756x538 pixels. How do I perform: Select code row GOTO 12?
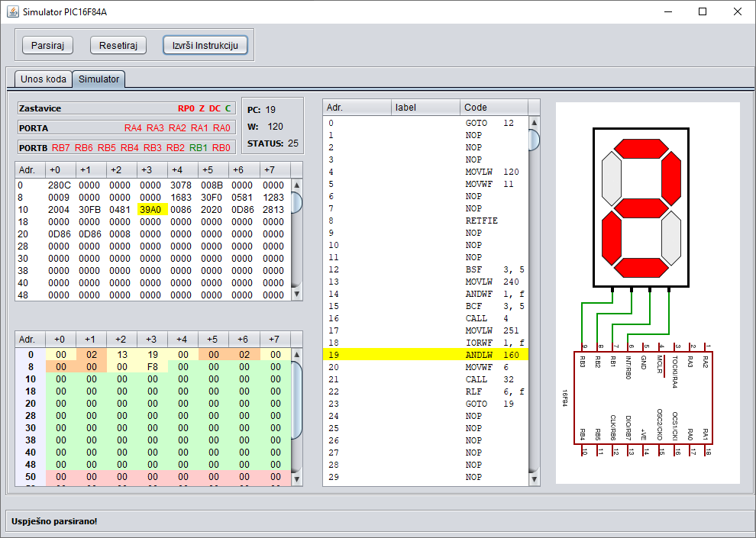click(426, 123)
